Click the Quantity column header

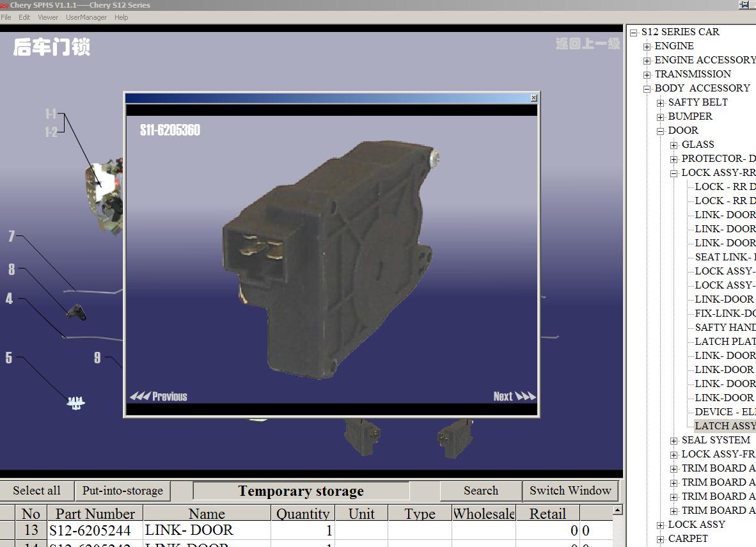tap(303, 514)
